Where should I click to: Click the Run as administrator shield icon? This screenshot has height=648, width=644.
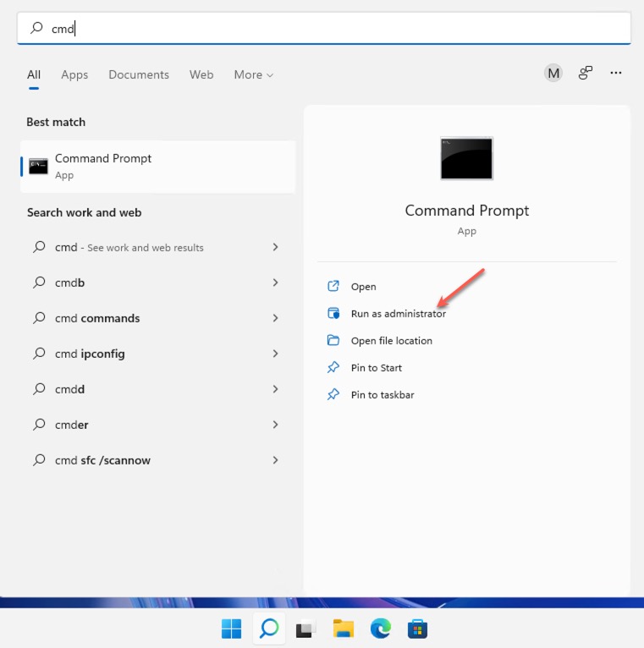333,313
